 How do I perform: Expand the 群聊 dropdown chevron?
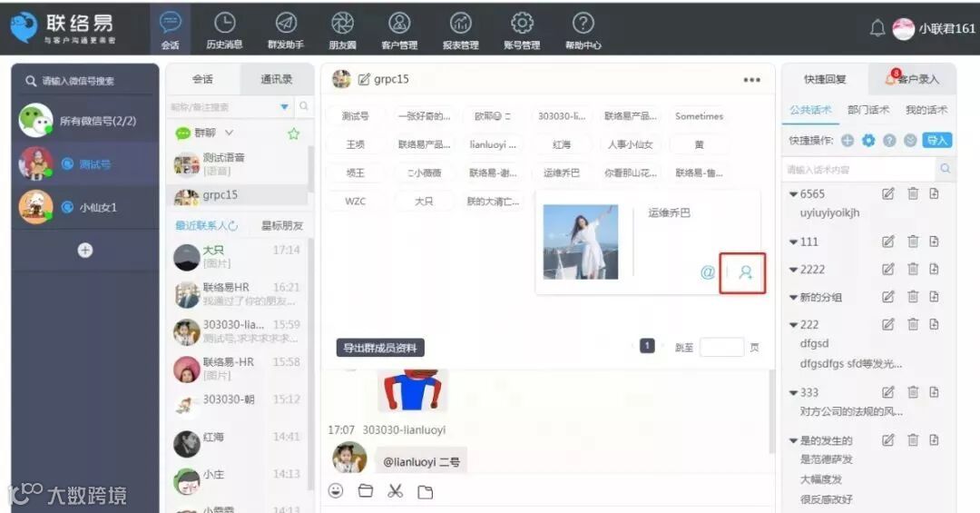pos(229,133)
